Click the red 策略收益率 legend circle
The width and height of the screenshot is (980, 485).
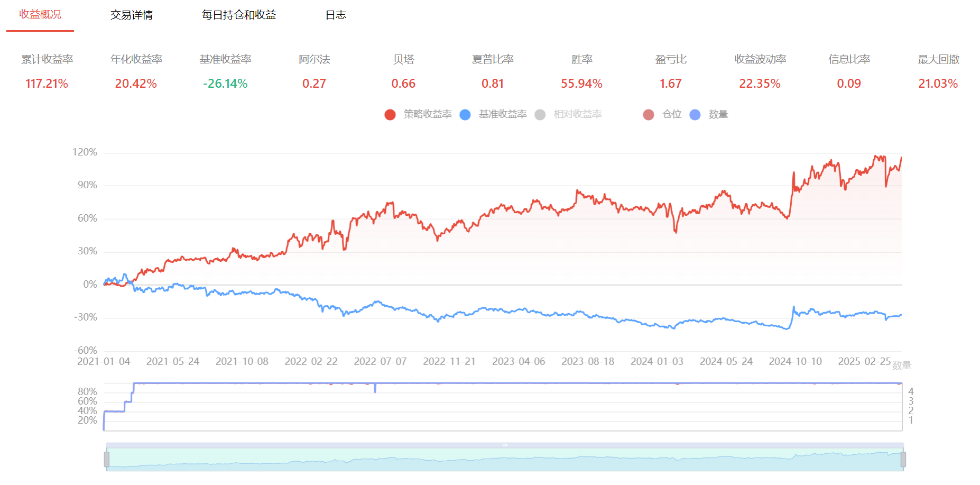pos(390,115)
